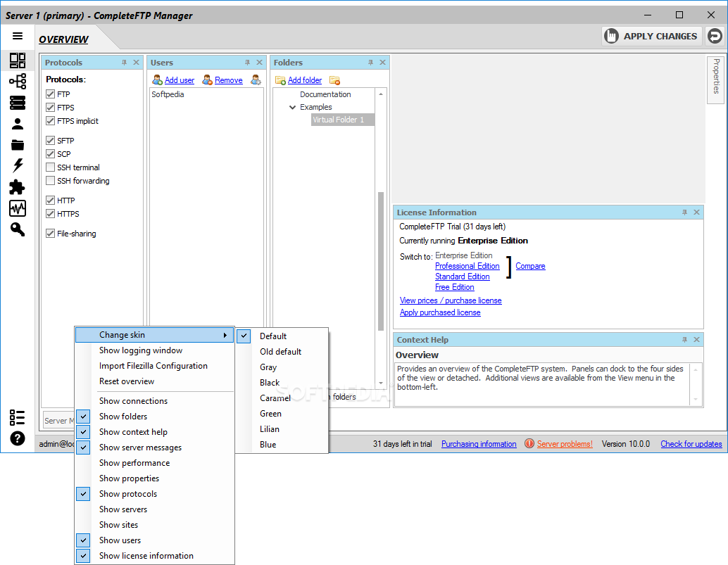Image resolution: width=728 pixels, height=565 pixels.
Task: Collapse the Examples folder node
Action: pyautogui.click(x=292, y=107)
